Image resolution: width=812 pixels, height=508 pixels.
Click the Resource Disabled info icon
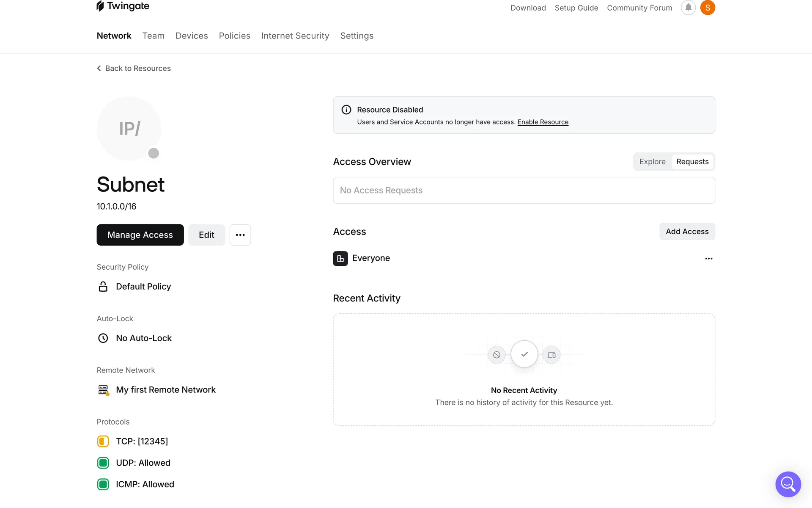[346, 110]
